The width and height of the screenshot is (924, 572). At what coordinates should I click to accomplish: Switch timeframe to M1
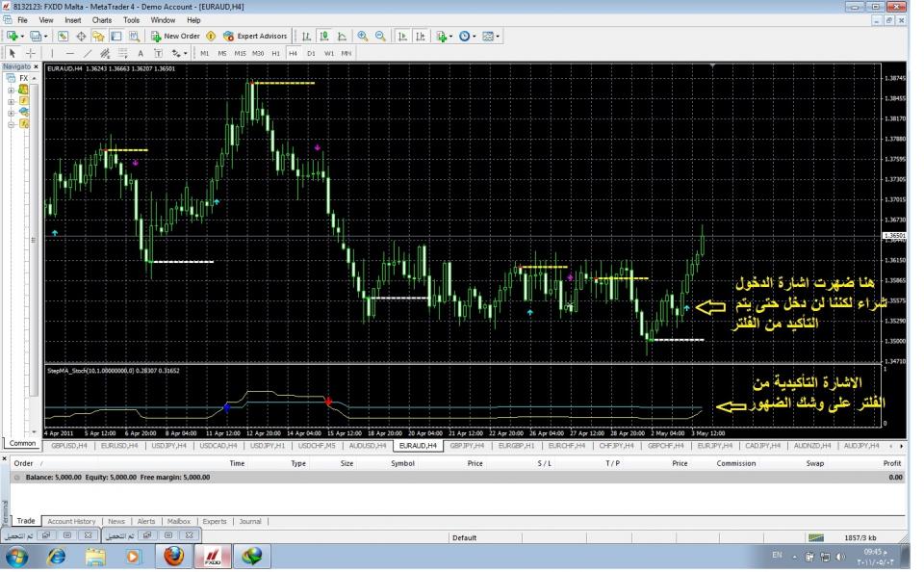204,53
